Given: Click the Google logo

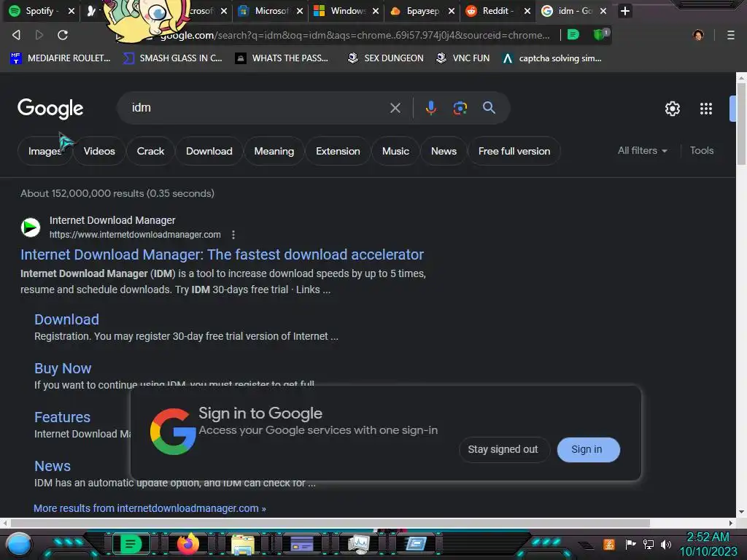Looking at the screenshot, I should click(x=50, y=109).
